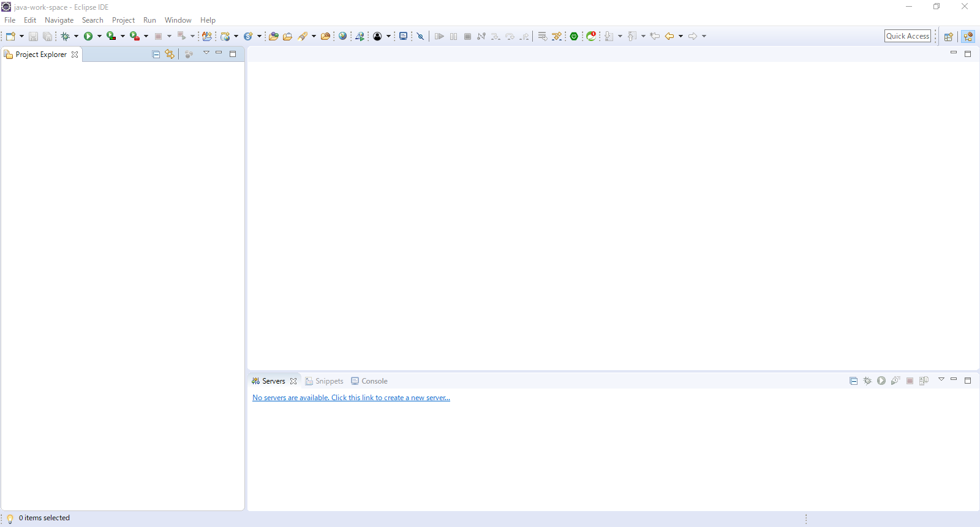Select the Java EE perspective button
This screenshot has height=527, width=980.
coord(968,37)
